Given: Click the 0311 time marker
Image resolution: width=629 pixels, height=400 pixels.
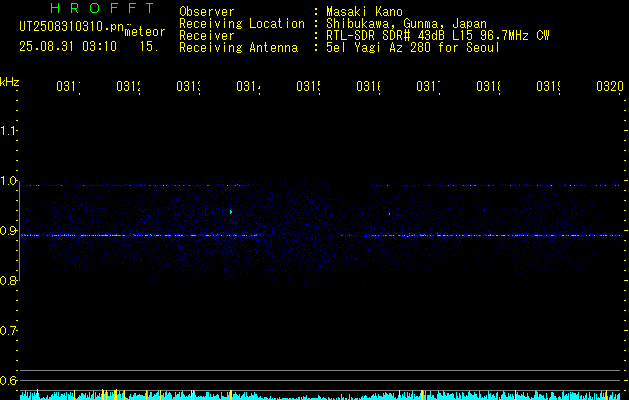Looking at the screenshot, I should (x=68, y=86).
